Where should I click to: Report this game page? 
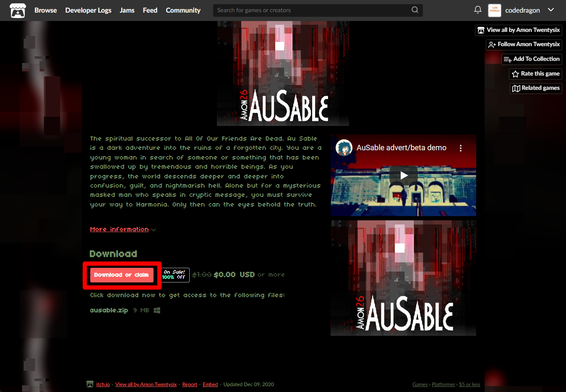click(190, 384)
